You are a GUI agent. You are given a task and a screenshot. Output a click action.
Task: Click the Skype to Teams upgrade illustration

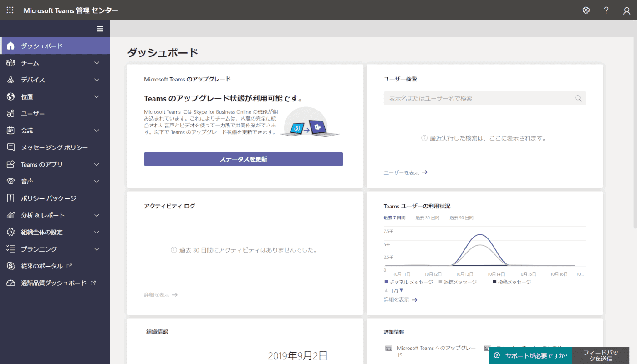[310, 122]
